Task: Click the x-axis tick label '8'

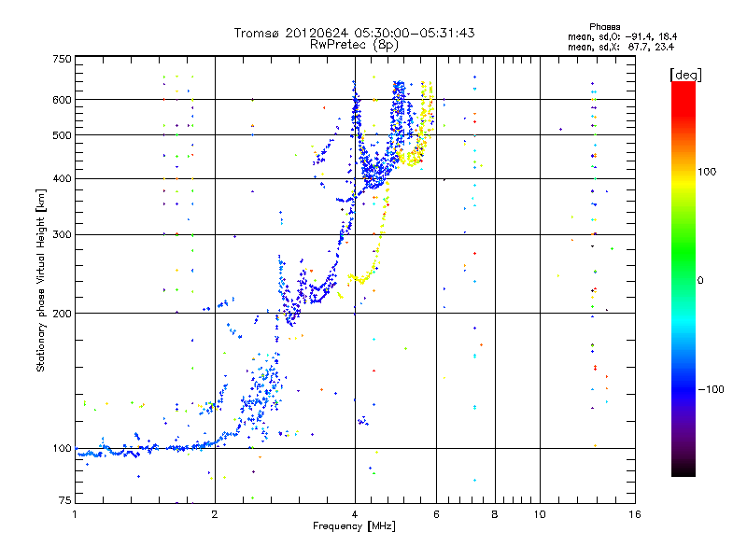Action: pyautogui.click(x=495, y=514)
